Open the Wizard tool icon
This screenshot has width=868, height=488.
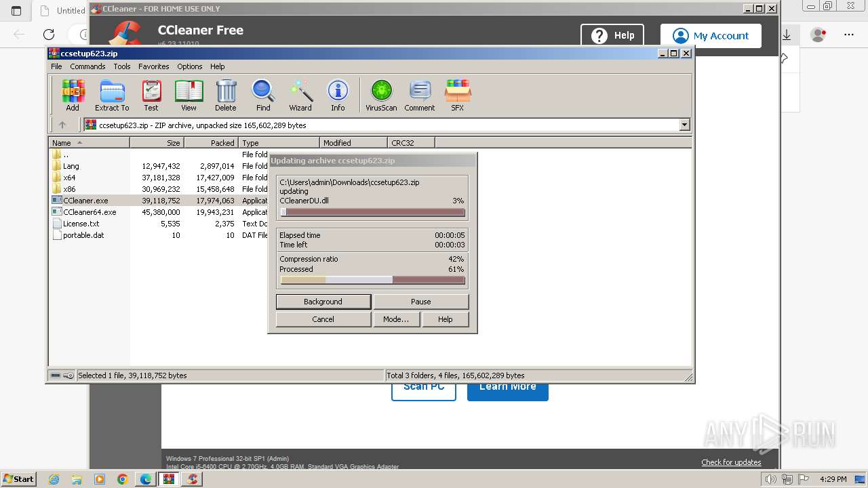pyautogui.click(x=300, y=95)
